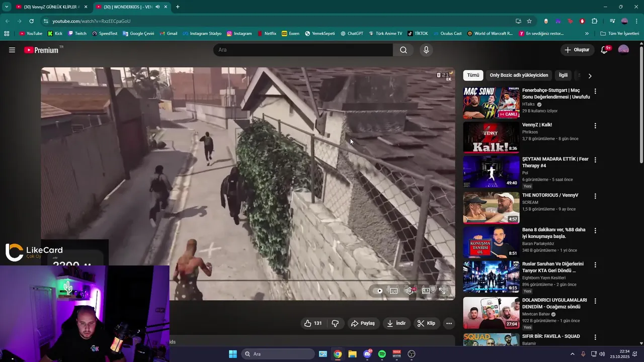Start voice search with microphone icon
The height and width of the screenshot is (362, 644).
click(426, 50)
